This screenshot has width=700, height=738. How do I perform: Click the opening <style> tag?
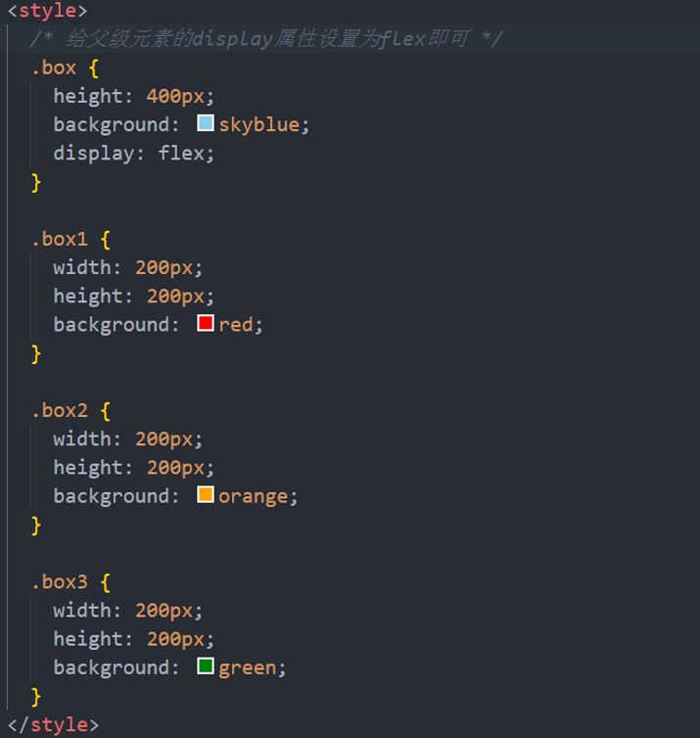click(47, 11)
